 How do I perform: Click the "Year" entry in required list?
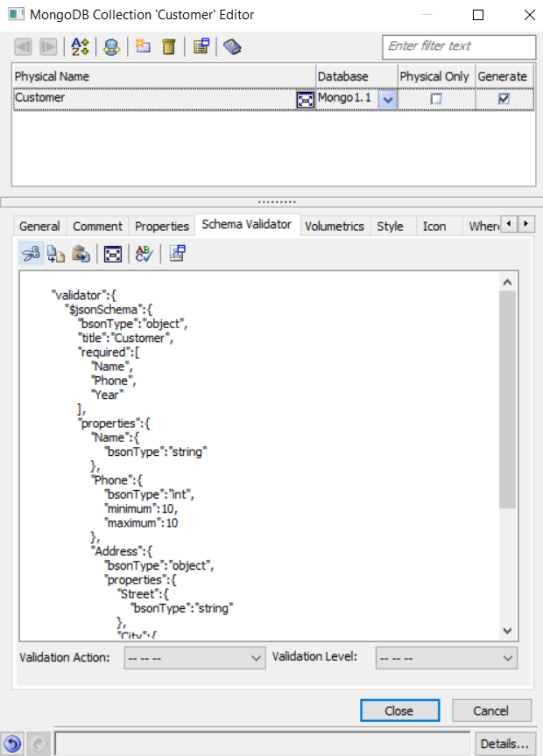(x=108, y=395)
